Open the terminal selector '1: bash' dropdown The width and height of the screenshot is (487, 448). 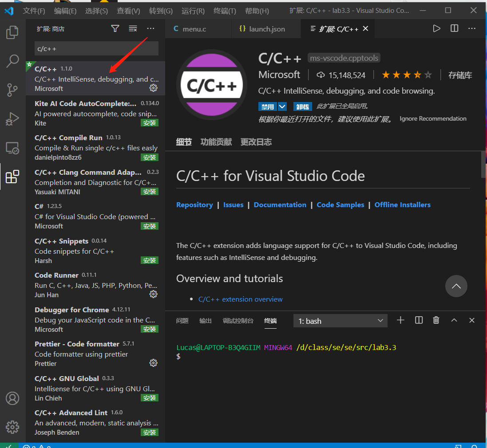(340, 321)
